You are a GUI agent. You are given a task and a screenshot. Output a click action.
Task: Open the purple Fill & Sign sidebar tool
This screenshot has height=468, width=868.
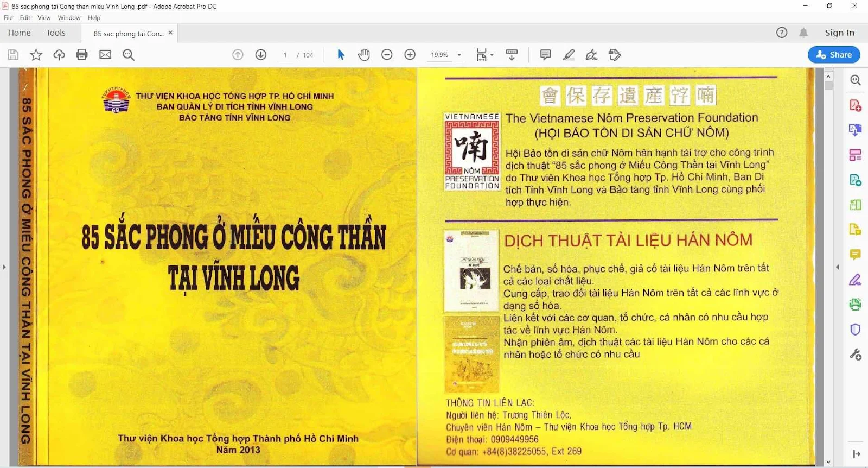pyautogui.click(x=856, y=280)
